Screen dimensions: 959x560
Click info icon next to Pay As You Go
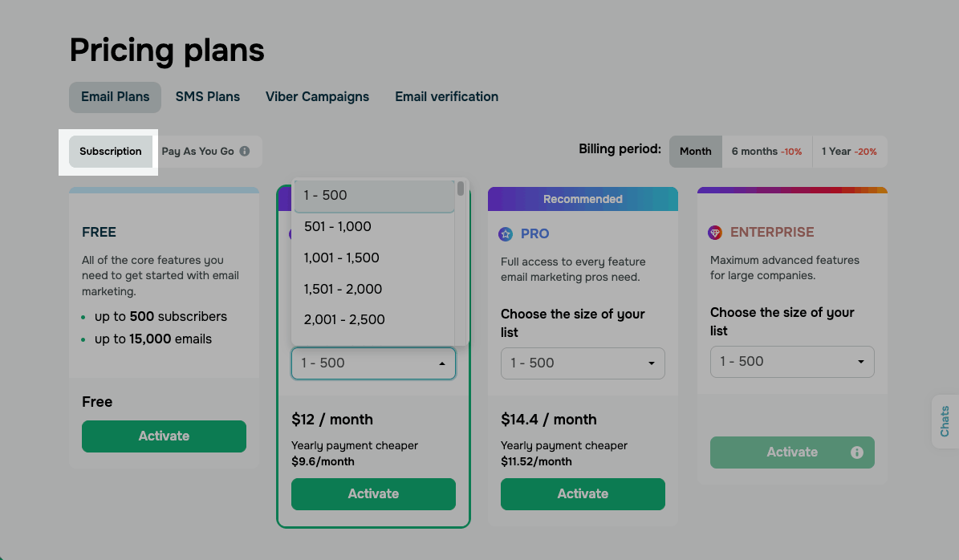(x=245, y=151)
